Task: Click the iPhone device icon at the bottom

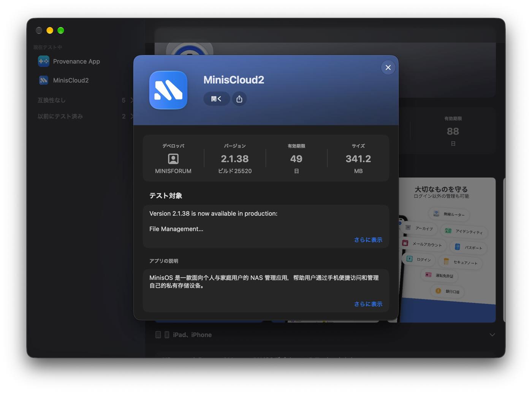Action: click(x=167, y=335)
